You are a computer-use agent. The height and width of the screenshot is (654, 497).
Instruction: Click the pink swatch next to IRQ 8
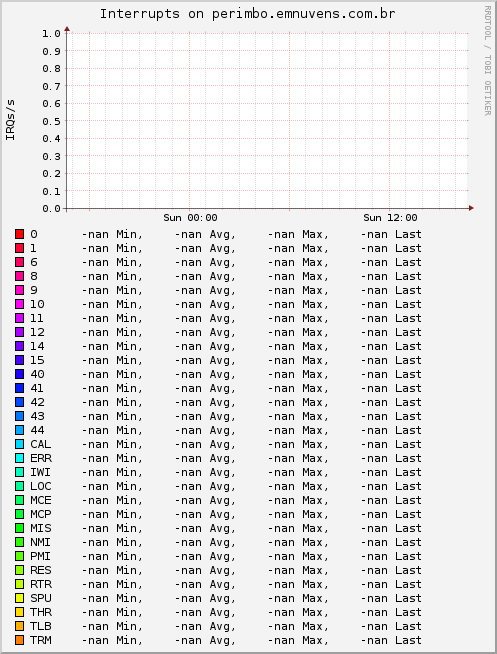pos(20,276)
